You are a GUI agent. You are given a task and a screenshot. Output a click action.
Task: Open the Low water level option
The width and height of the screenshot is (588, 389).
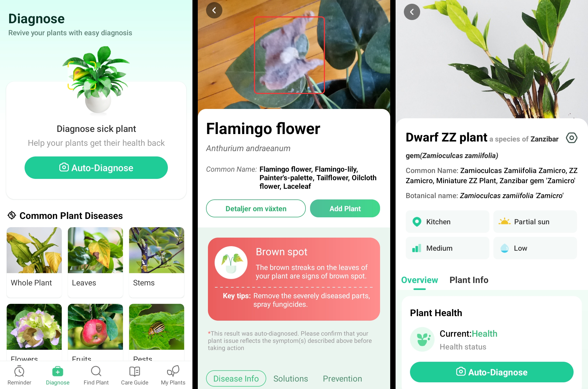pos(535,248)
